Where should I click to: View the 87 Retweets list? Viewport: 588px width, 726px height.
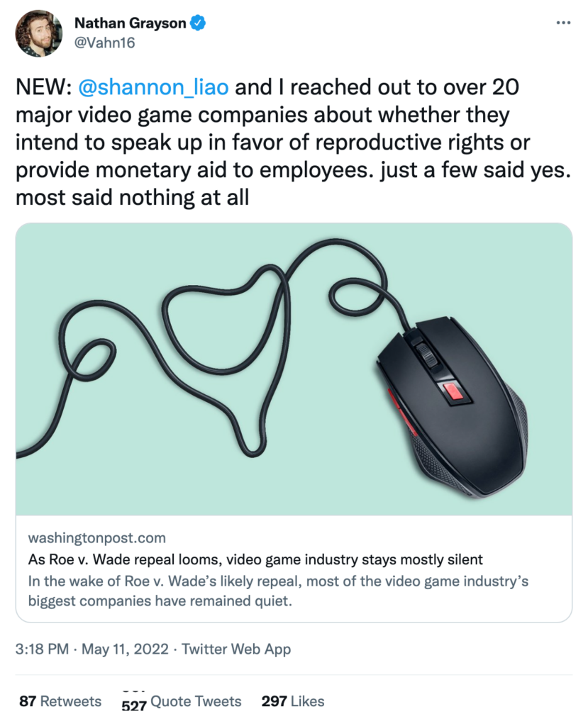pos(60,701)
